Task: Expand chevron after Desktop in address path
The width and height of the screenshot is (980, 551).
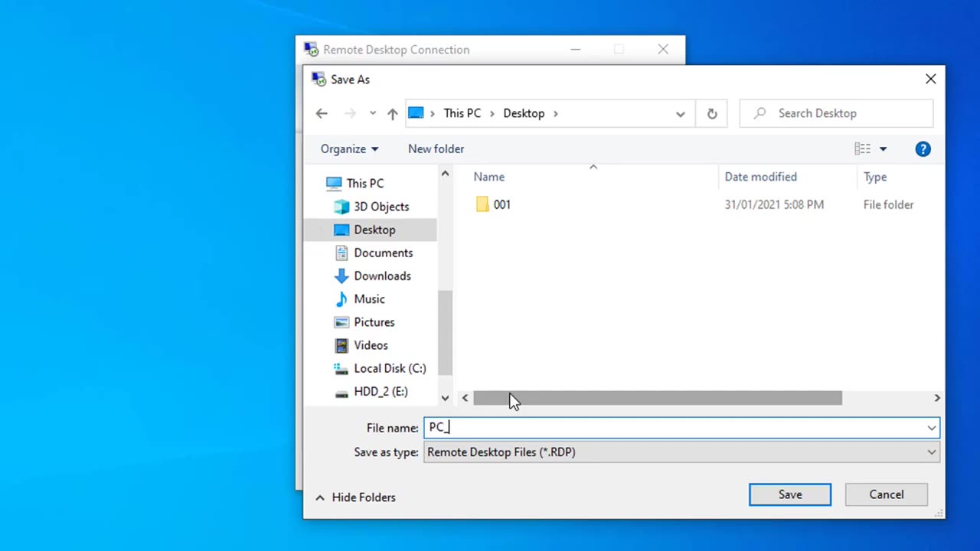Action: click(x=556, y=113)
